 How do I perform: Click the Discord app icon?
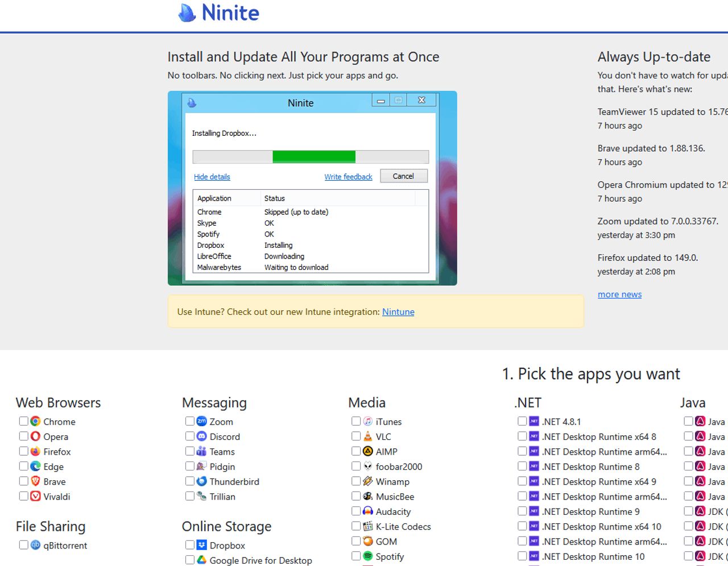tap(201, 436)
